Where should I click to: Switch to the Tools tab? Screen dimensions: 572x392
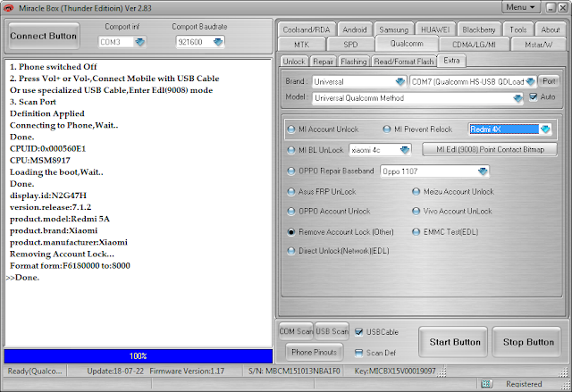click(518, 29)
